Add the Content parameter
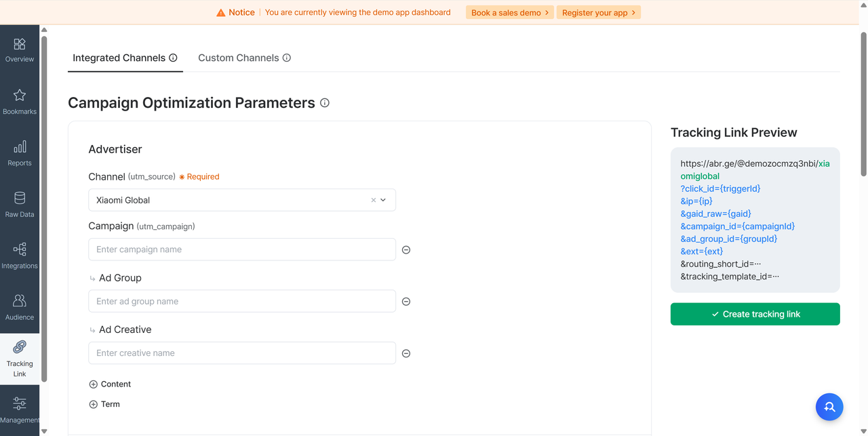The image size is (868, 436). click(94, 384)
